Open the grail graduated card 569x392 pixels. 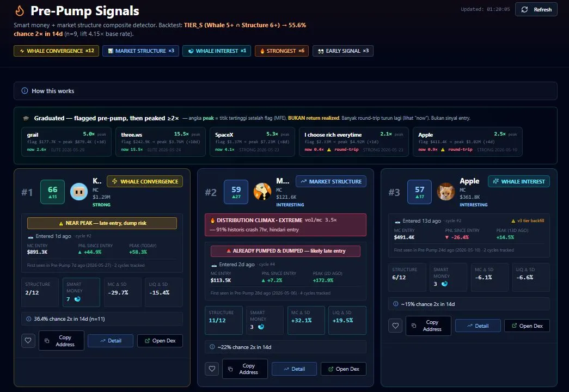(x=66, y=142)
